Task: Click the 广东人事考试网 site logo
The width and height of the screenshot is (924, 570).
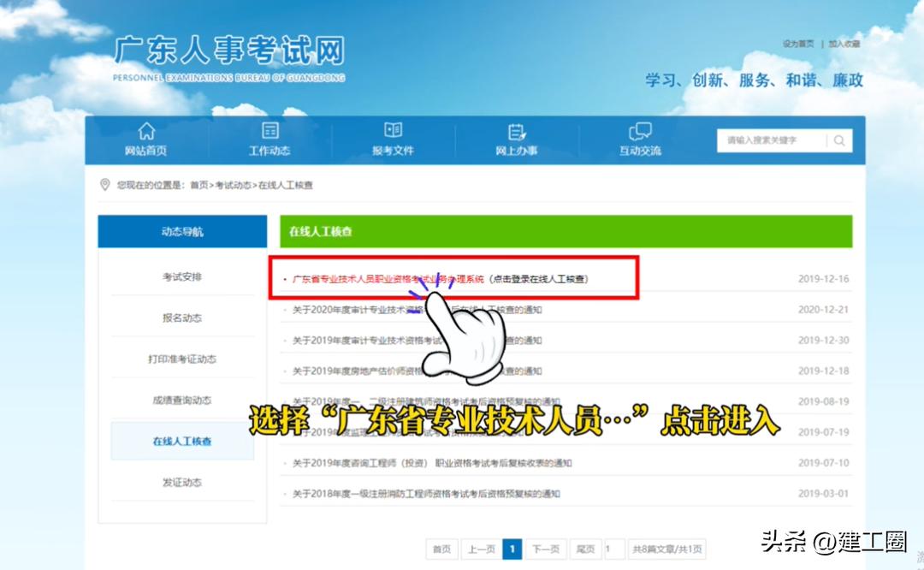Action: point(231,56)
